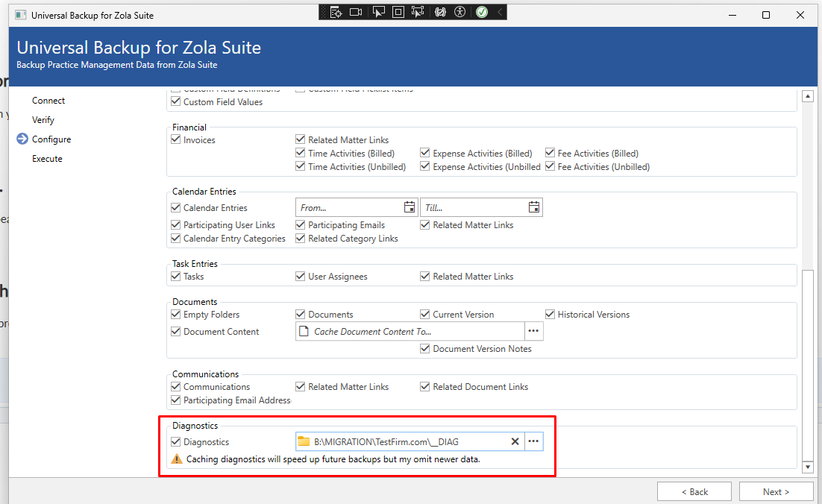
Task: Toggle Expense Activities (Unbilled) checkbox
Action: click(425, 166)
